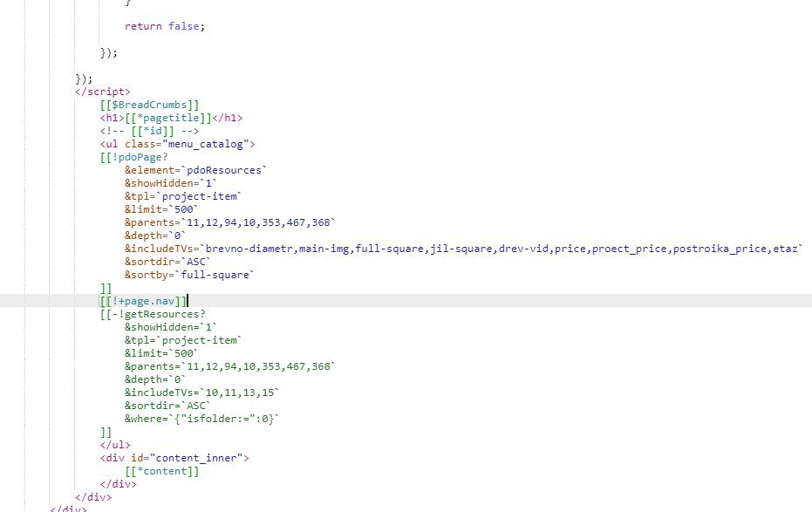812x512 pixels.
Task: Click the &limit=`500` line under pdoPage
Action: click(x=161, y=209)
